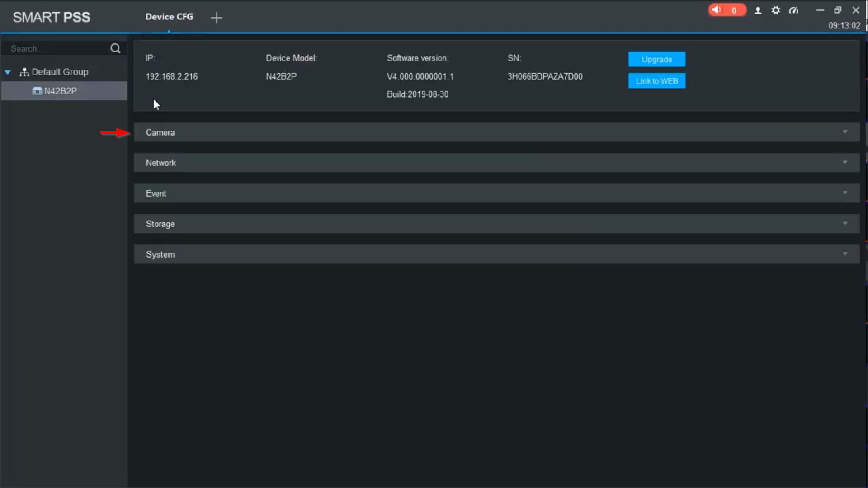Restore down the application window
Screen dimensions: 868x488
(838, 10)
